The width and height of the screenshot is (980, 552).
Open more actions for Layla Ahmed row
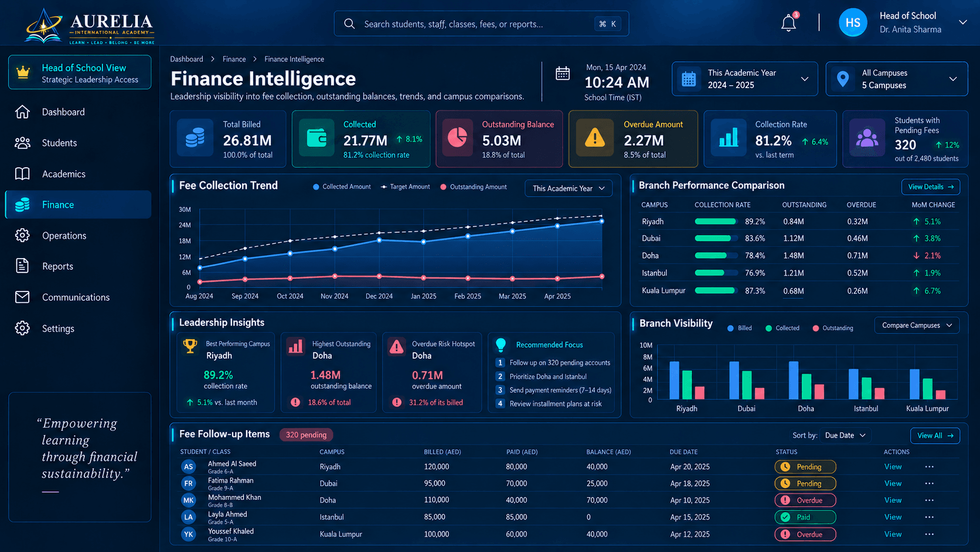click(x=929, y=517)
